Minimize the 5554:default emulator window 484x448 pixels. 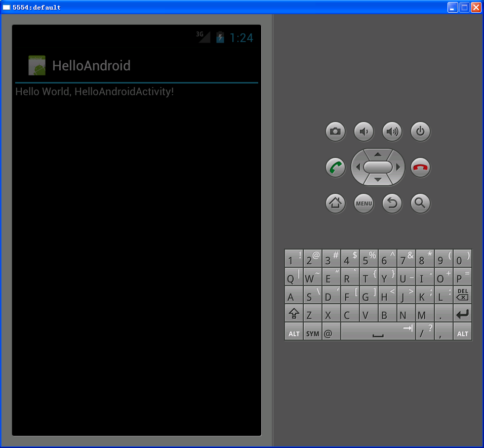pos(453,7)
